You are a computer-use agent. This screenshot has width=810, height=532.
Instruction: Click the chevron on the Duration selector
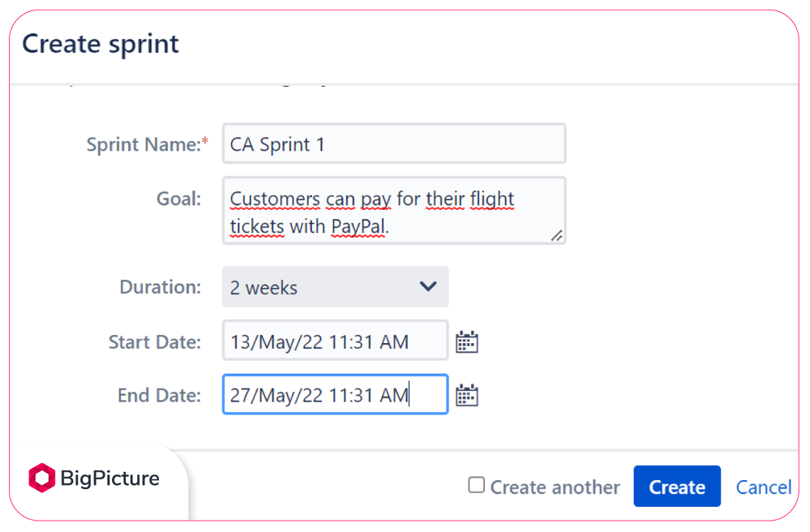click(x=429, y=287)
